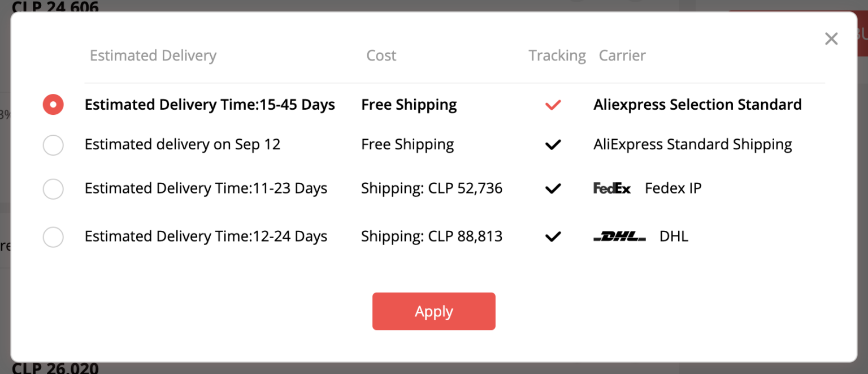Image resolution: width=868 pixels, height=374 pixels.
Task: Click the Tracking column header
Action: [557, 55]
